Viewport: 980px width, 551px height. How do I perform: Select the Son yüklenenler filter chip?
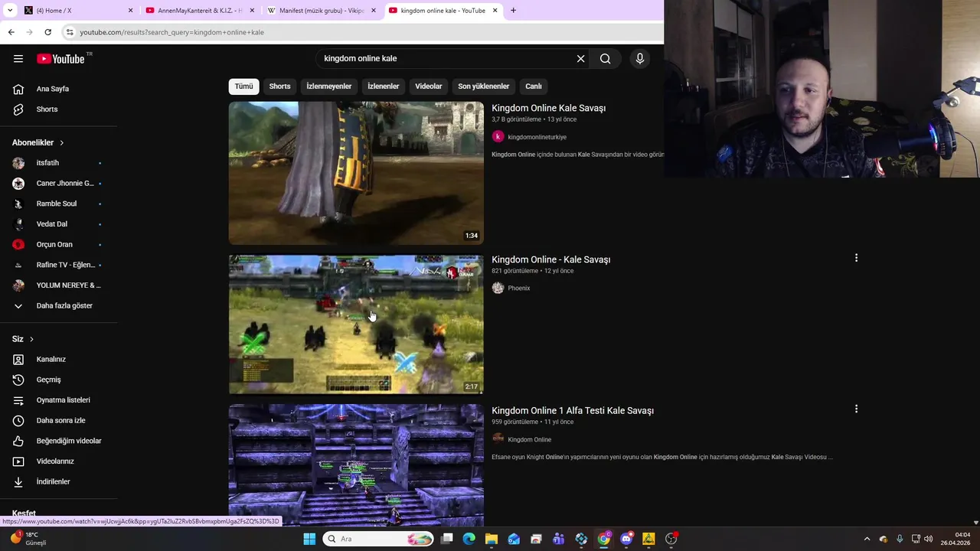tap(483, 86)
